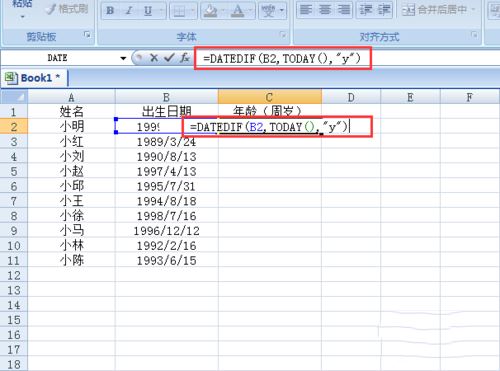
Task: Click cell containing 小邱
Action: (x=71, y=186)
